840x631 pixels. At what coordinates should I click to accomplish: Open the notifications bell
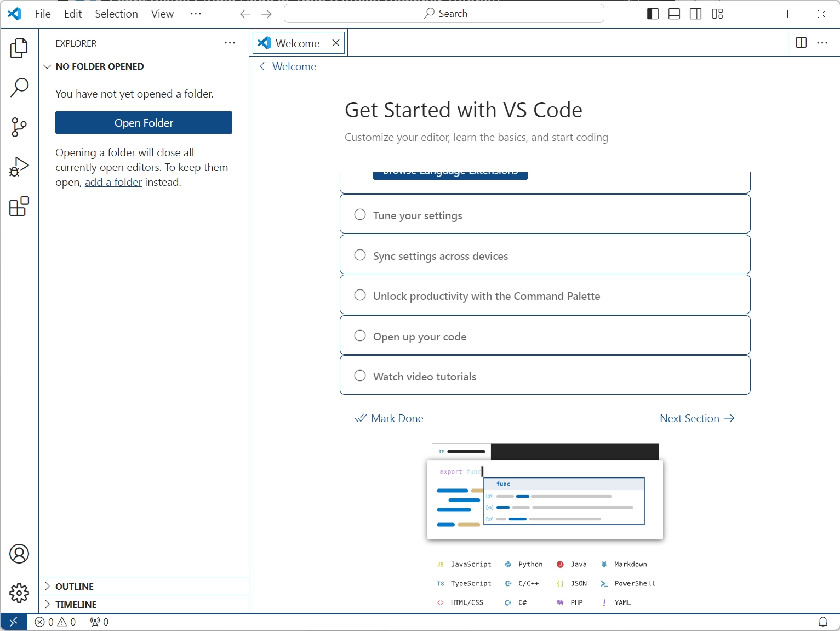(822, 622)
